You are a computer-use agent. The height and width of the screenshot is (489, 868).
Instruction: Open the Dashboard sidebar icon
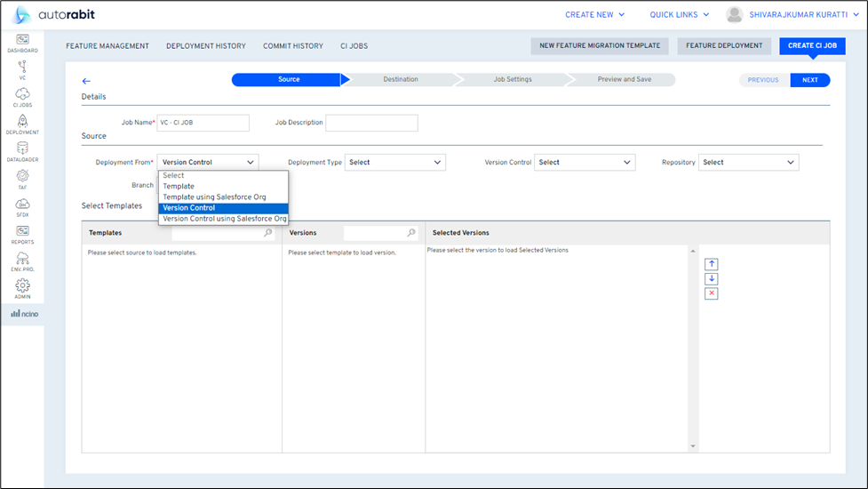click(22, 42)
